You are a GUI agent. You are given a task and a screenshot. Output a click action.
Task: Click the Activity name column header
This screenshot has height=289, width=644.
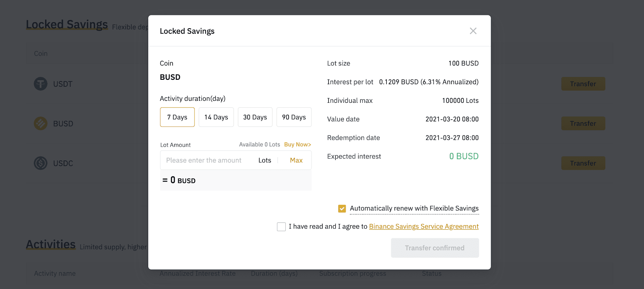[55, 273]
